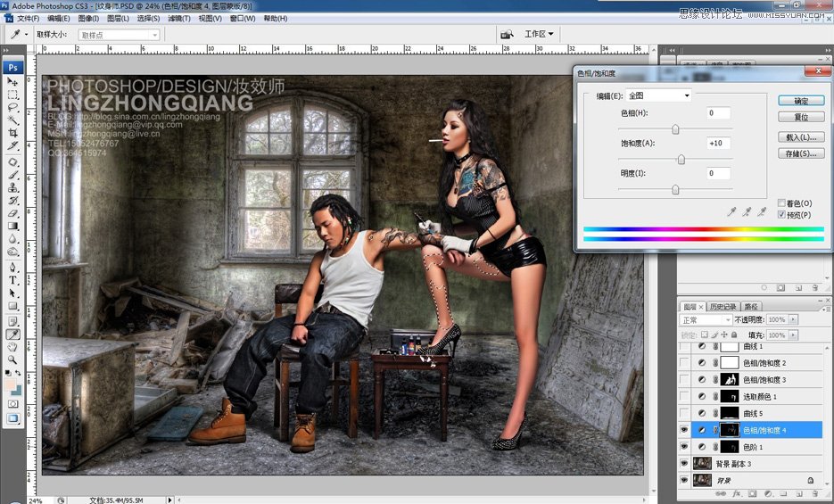The image size is (834, 504).
Task: Enable the 着色(O) colorize checkbox
Action: [782, 203]
